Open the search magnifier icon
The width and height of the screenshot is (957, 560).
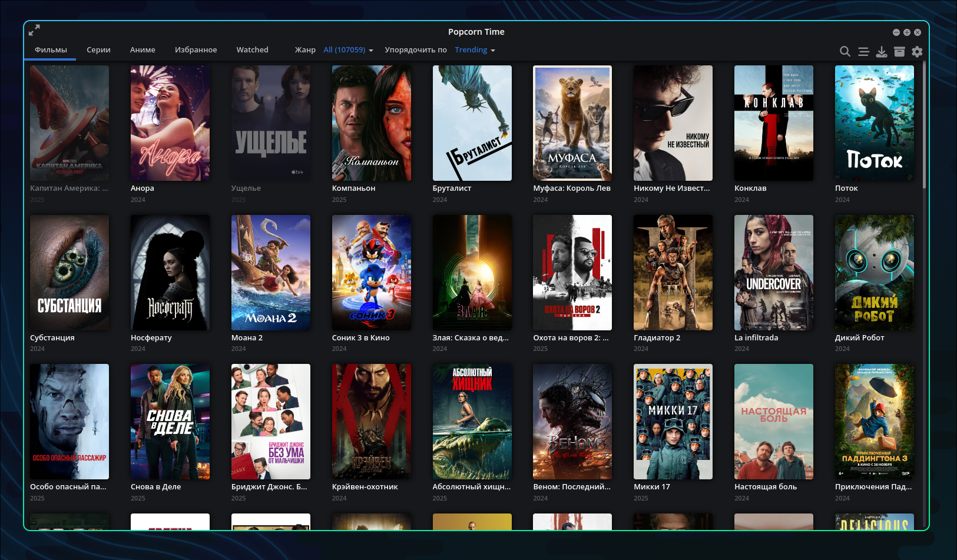click(x=845, y=51)
